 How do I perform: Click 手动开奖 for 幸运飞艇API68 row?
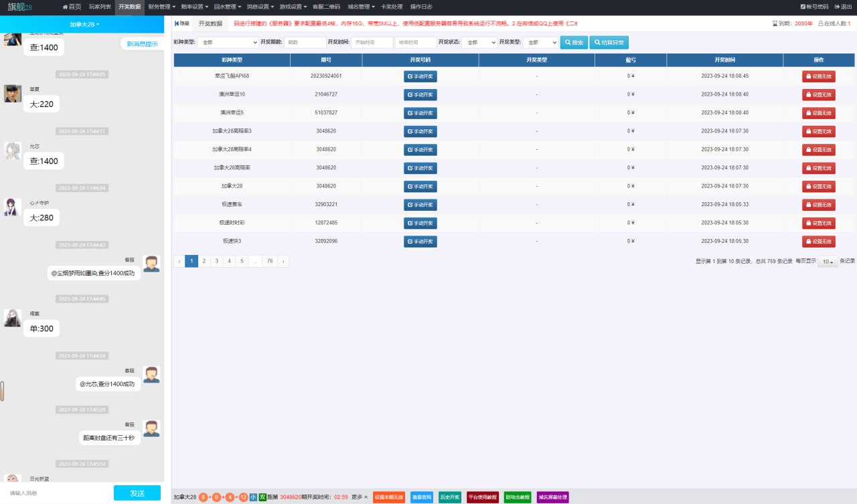tap(420, 76)
